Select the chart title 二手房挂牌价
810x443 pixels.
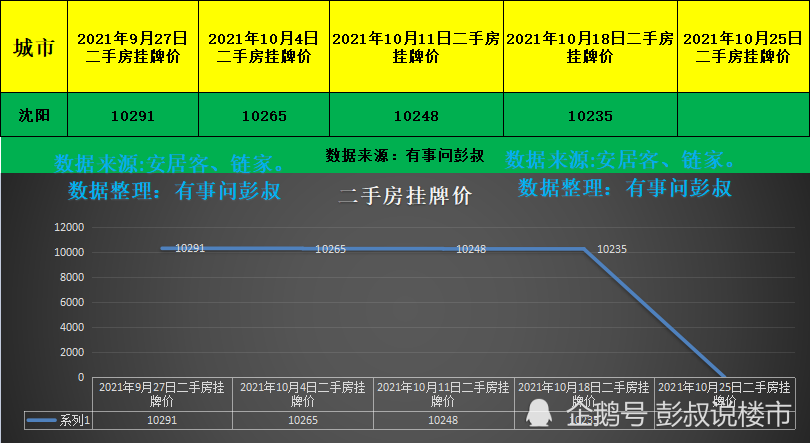[x=405, y=196]
